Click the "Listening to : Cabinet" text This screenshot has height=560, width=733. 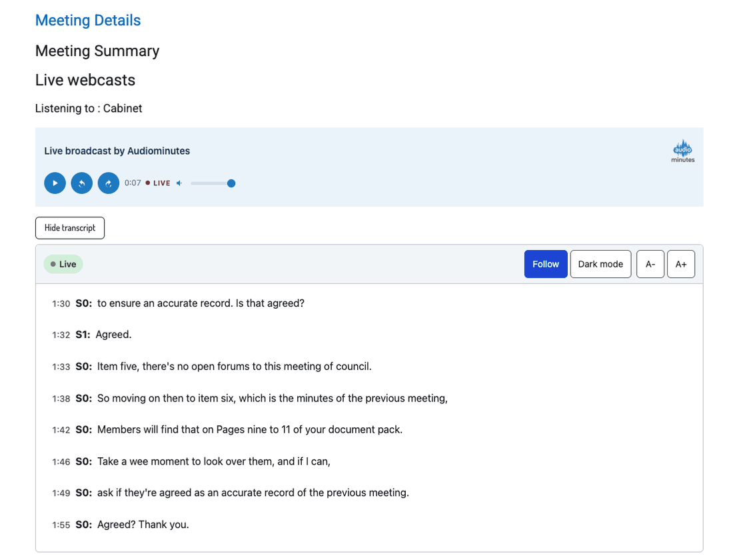(x=89, y=108)
